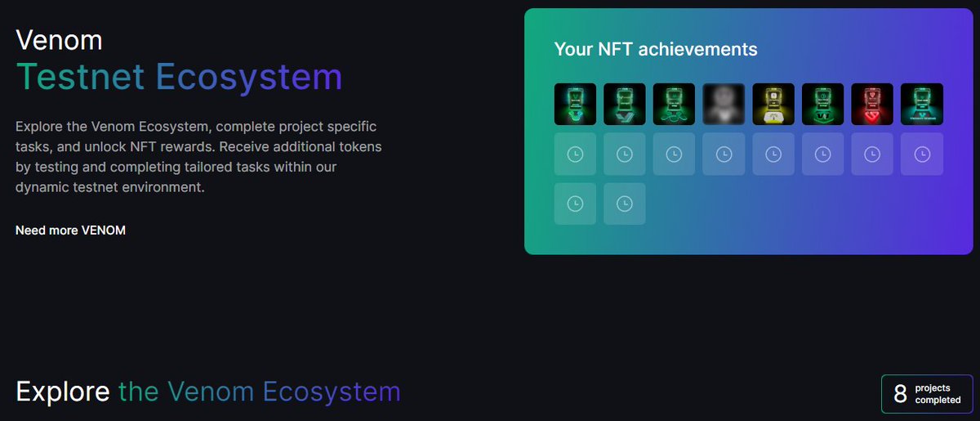Open the third green NFT achievement thumbnail
The image size is (980, 421).
click(674, 105)
